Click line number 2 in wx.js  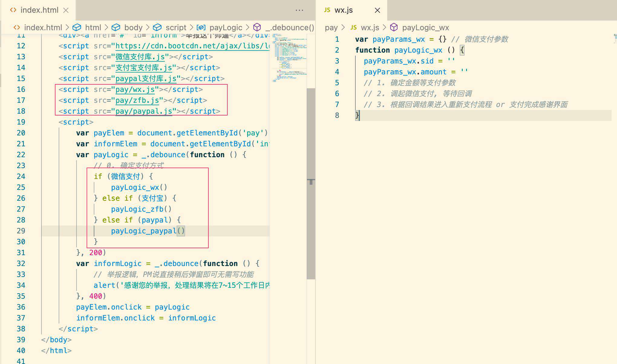337,50
